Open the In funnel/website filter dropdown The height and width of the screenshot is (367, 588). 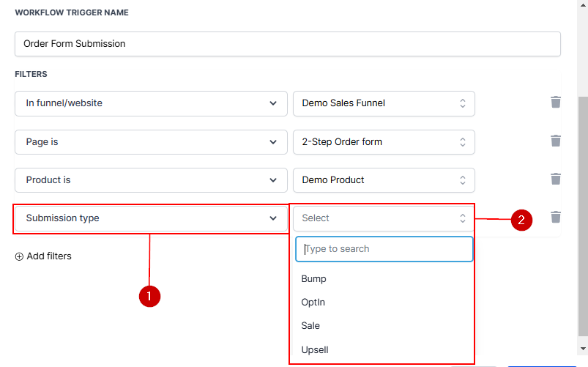click(x=151, y=103)
